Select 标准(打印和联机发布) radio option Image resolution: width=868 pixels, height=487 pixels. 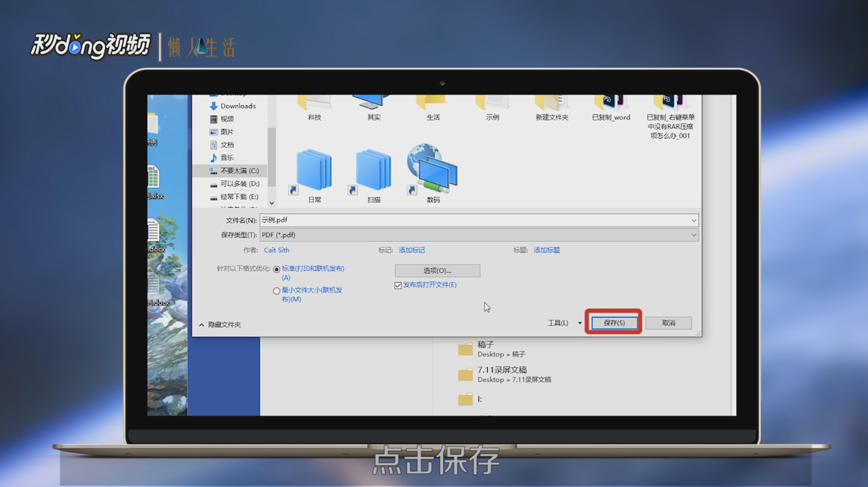277,270
